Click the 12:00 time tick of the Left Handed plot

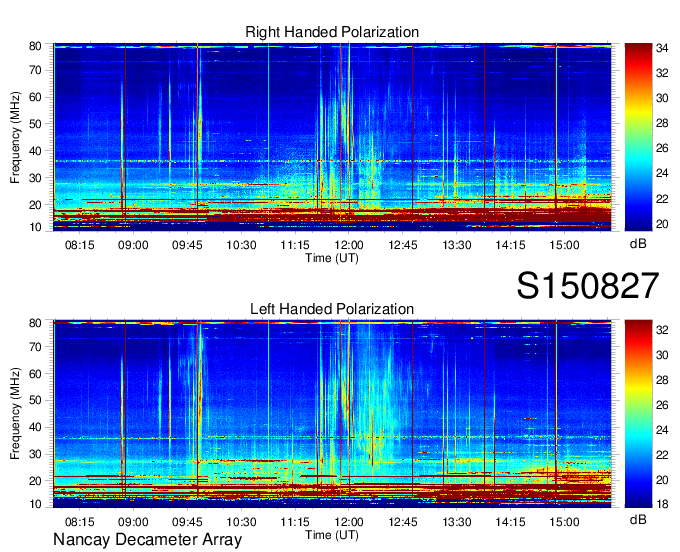pyautogui.click(x=349, y=522)
